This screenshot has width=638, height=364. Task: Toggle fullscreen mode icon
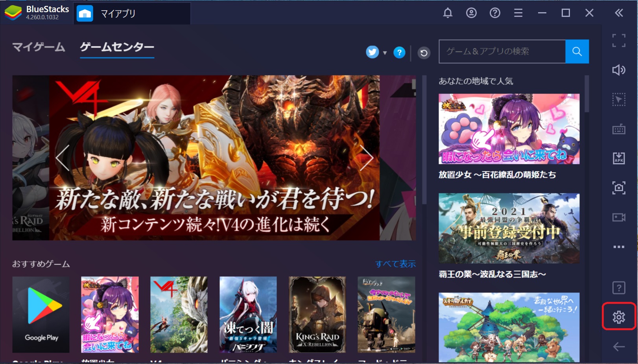point(619,40)
